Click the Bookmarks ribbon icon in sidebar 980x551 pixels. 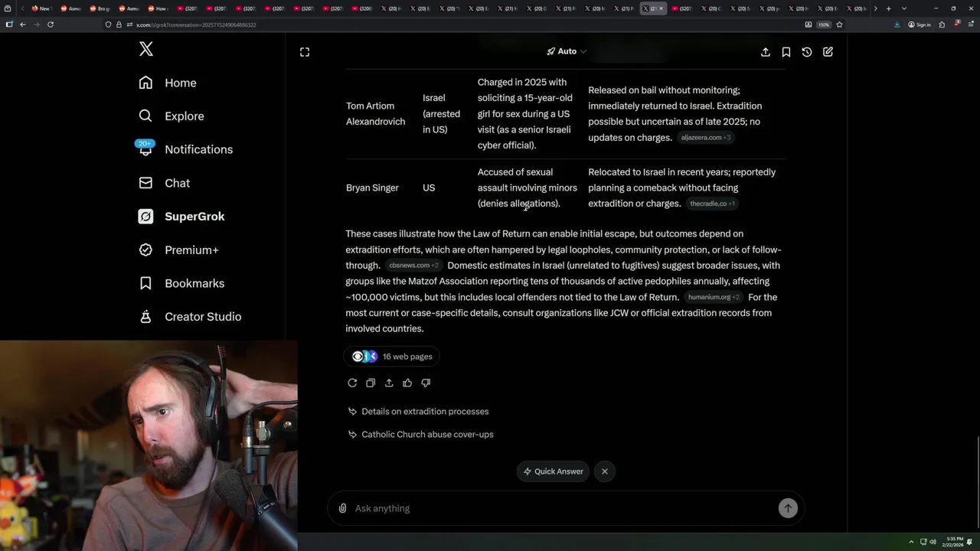pyautogui.click(x=145, y=283)
